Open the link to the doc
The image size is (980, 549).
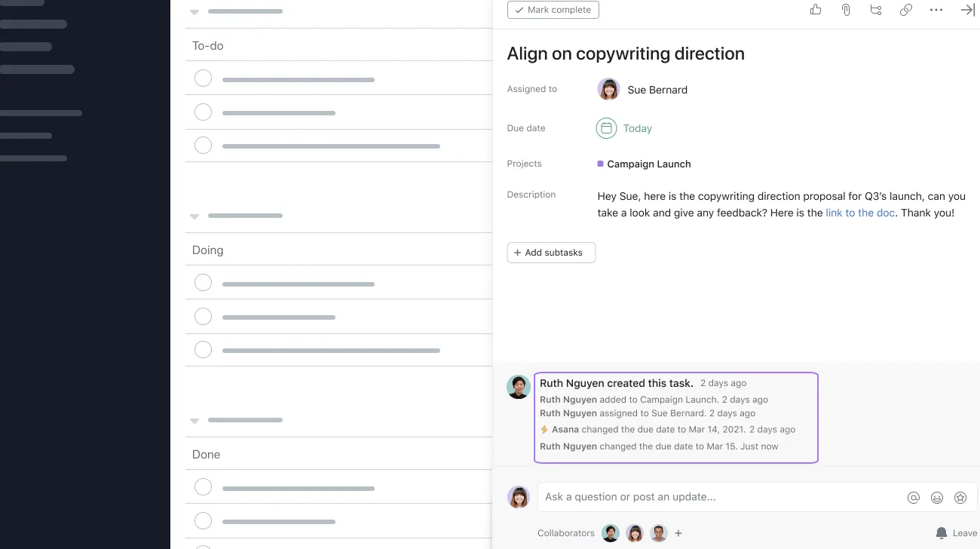point(859,213)
